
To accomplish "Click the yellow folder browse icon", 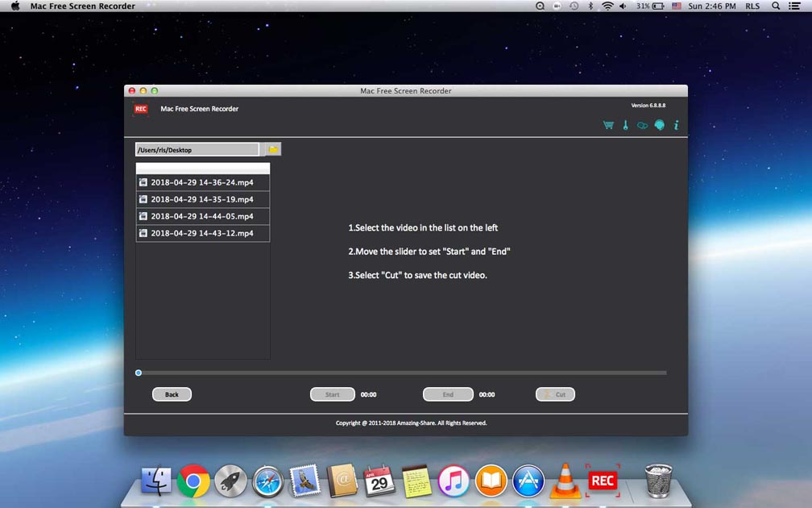I will click(x=273, y=149).
